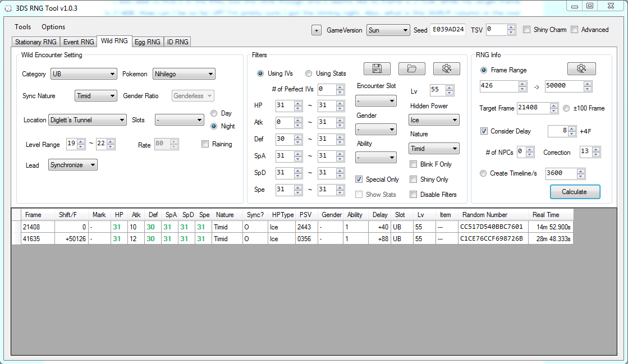Click the Target Frame input field
The image size is (628, 364).
coord(534,108)
